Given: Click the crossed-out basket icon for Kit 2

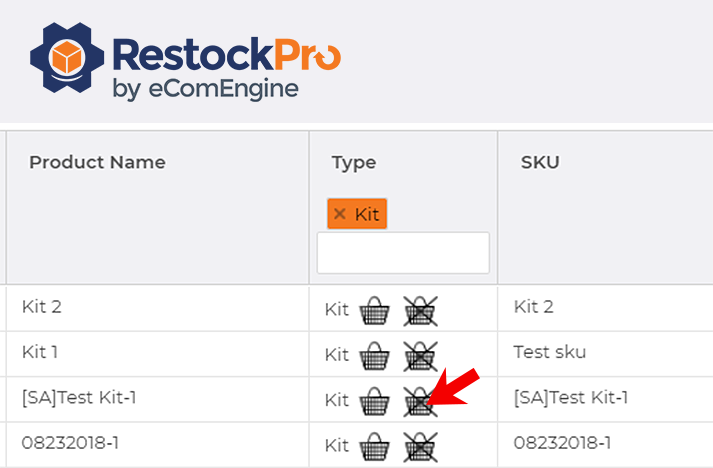Looking at the screenshot, I should tap(420, 310).
